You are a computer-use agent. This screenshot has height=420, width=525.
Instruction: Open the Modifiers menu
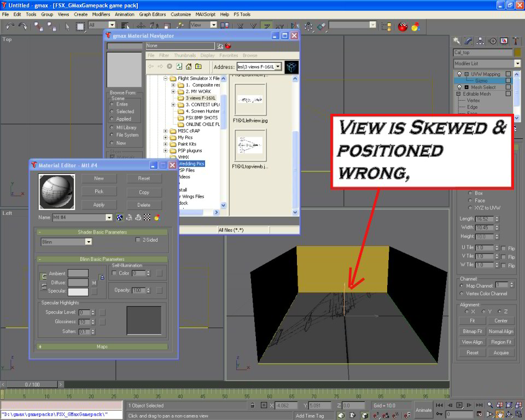[x=101, y=14]
